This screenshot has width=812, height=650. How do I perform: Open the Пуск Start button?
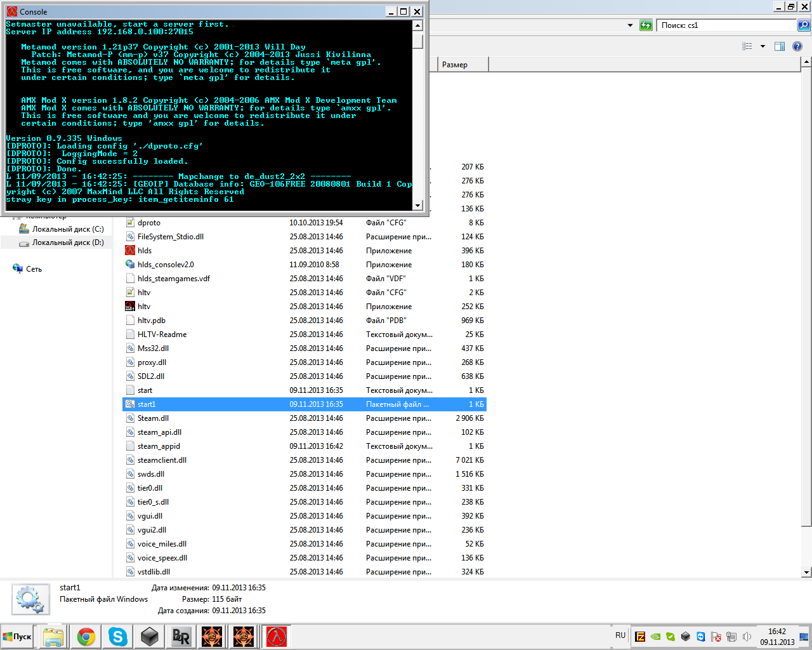tap(17, 637)
